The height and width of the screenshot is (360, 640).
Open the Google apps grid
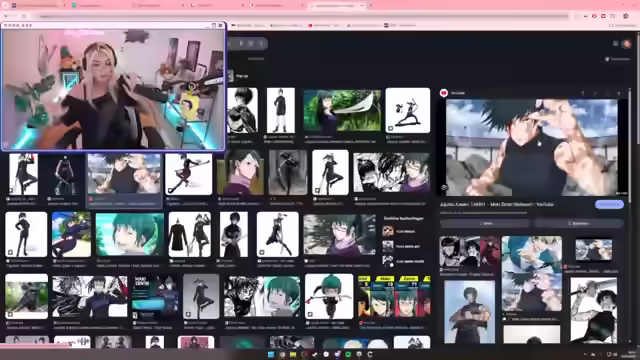[615, 44]
